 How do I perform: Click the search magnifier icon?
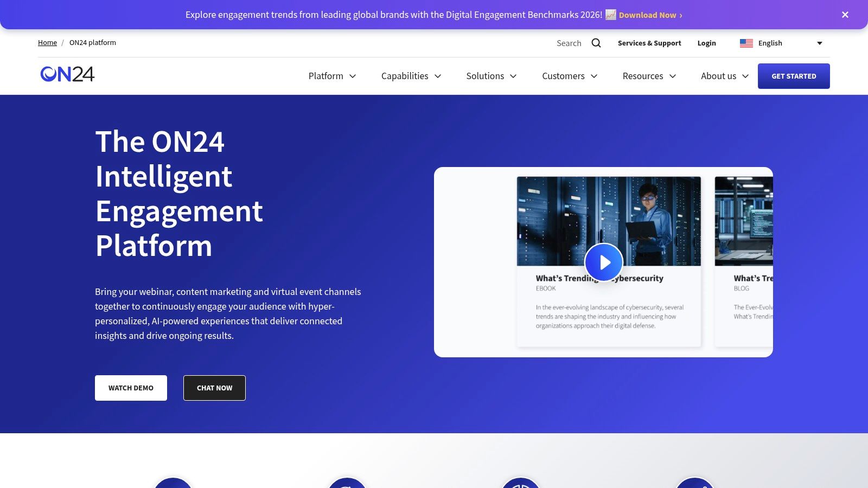pyautogui.click(x=596, y=43)
